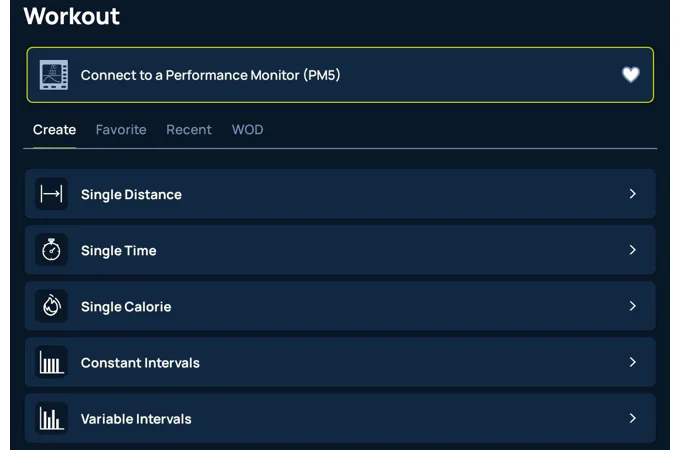Click Connect to a Performance Monitor text
This screenshot has height=450, width=681.
point(210,75)
